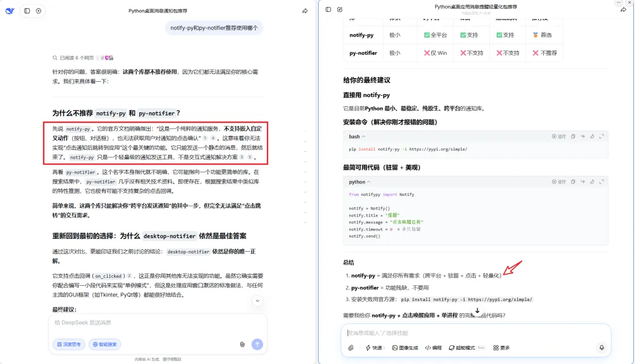This screenshot has width=635, height=364.
Task: Collapse the bash code block chevron
Action: click(363, 136)
